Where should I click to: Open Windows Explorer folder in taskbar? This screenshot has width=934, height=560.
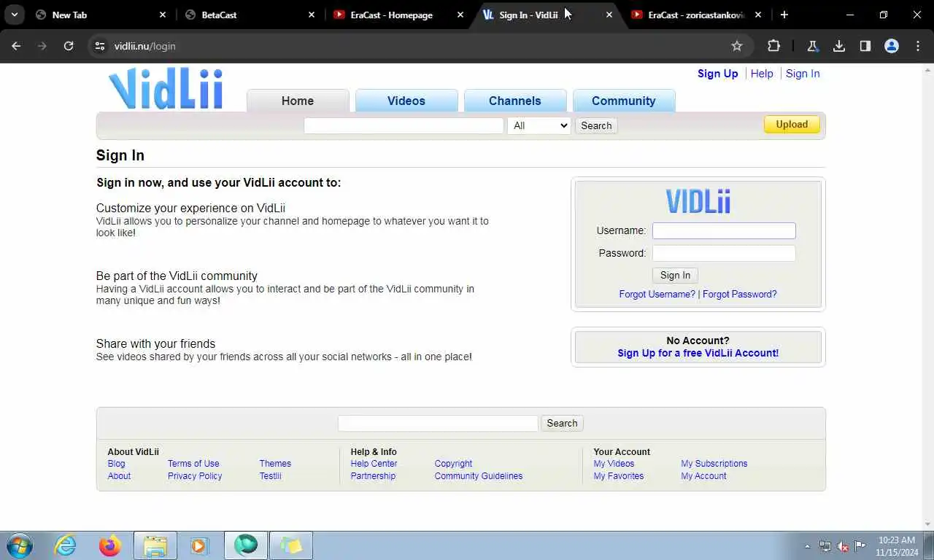pyautogui.click(x=155, y=545)
